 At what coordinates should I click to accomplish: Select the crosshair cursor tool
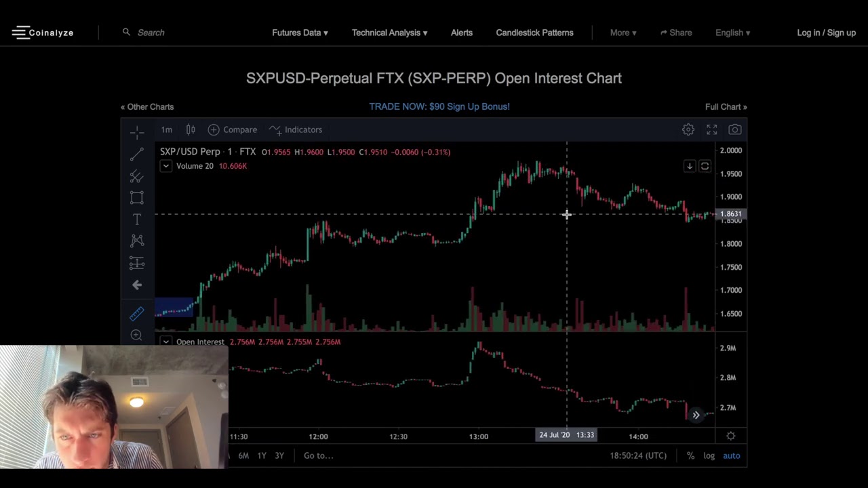(x=137, y=131)
